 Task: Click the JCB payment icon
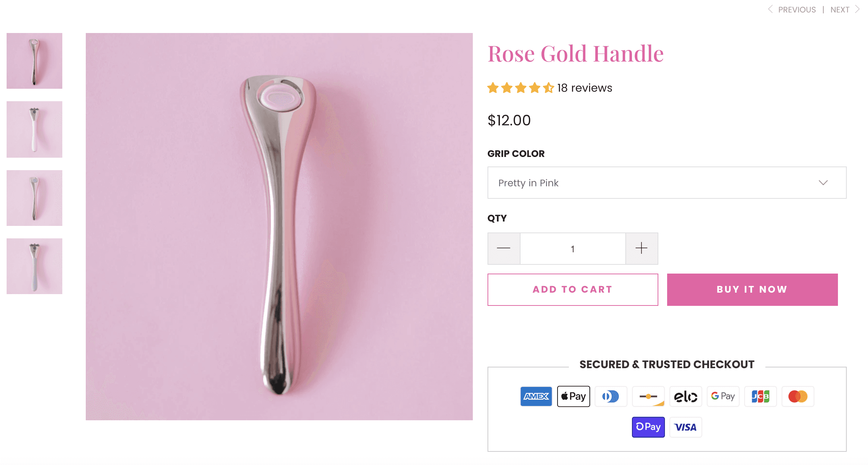tap(760, 396)
